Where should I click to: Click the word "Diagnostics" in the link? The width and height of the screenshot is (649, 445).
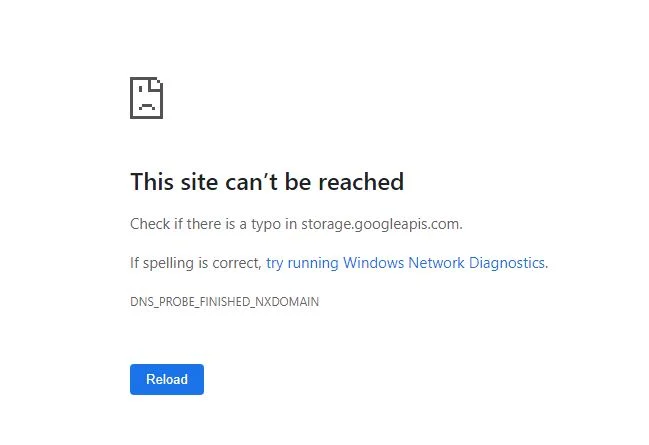click(507, 263)
